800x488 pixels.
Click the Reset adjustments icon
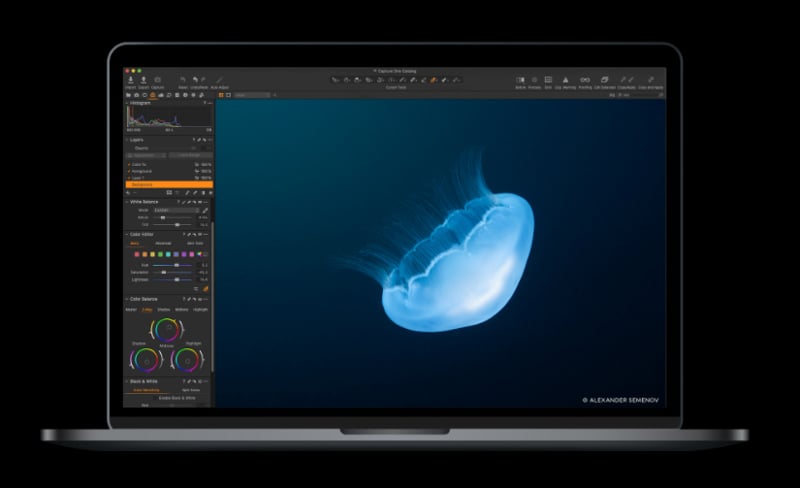183,80
